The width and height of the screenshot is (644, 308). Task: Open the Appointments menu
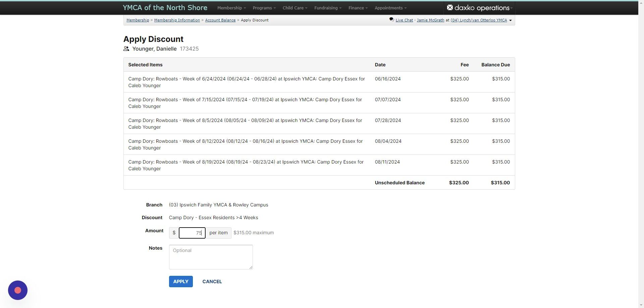[x=390, y=8]
